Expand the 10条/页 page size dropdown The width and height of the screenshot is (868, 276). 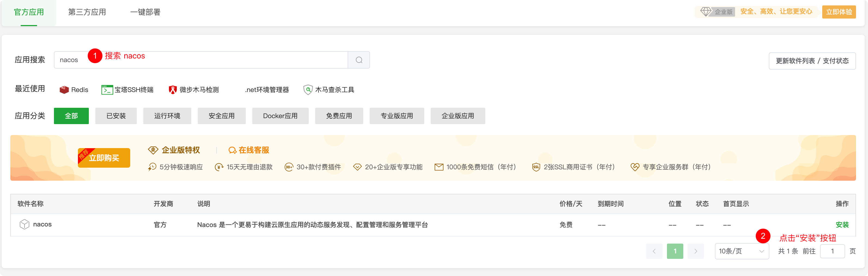[x=742, y=252]
